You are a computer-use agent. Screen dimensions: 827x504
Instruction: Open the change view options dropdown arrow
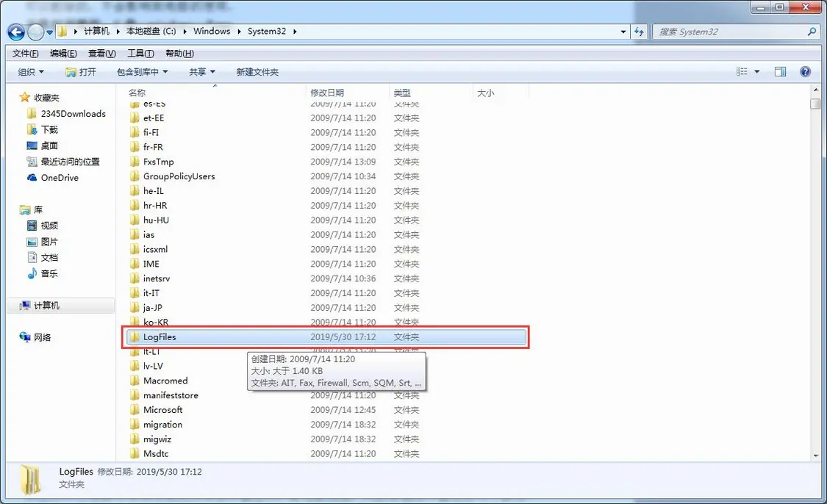757,72
